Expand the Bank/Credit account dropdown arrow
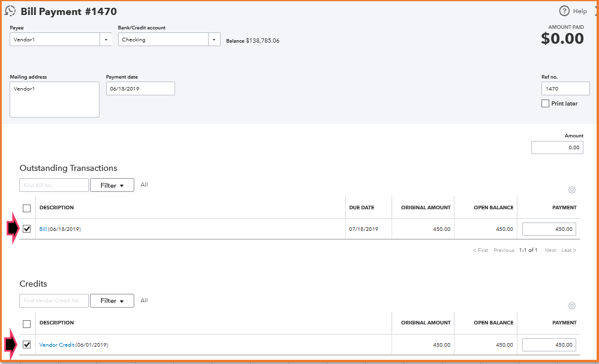Screen dimensions: 599x364 tap(214, 40)
